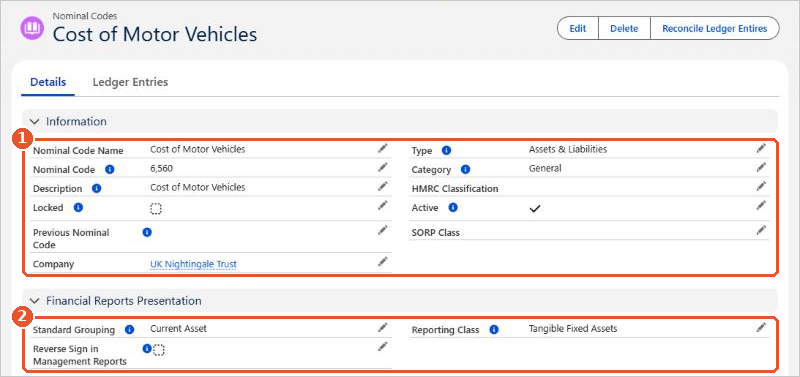Click the Delete button
Viewport: 800px width, 377px height.
click(624, 29)
